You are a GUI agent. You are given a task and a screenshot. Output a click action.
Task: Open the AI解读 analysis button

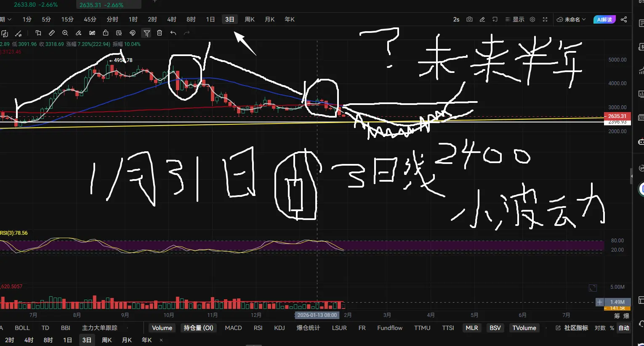pos(604,19)
